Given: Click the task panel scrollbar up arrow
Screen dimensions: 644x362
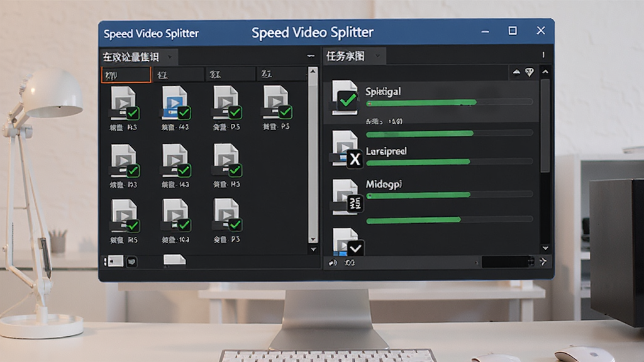Looking at the screenshot, I should click(x=545, y=72).
